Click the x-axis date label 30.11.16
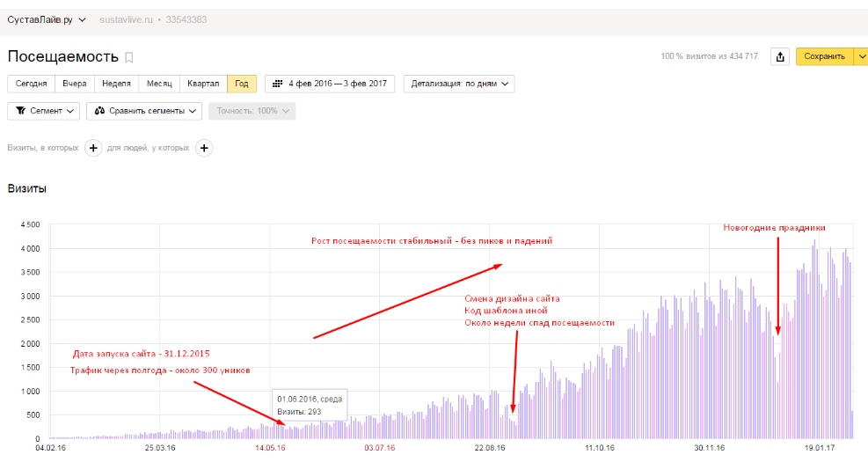The image size is (868, 462). pyautogui.click(x=710, y=448)
